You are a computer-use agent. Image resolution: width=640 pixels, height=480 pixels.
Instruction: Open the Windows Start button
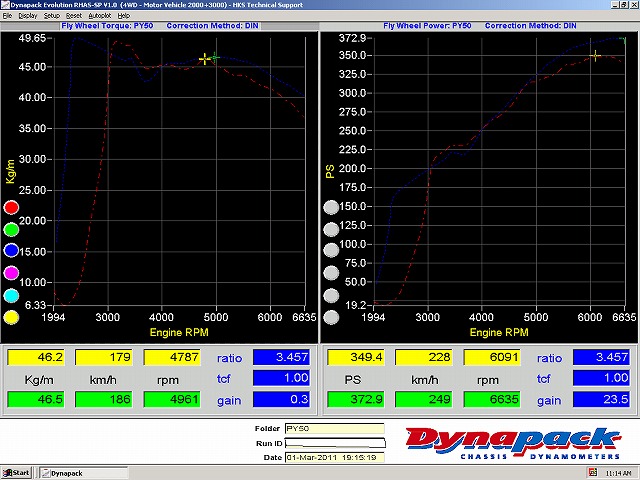(x=16, y=473)
